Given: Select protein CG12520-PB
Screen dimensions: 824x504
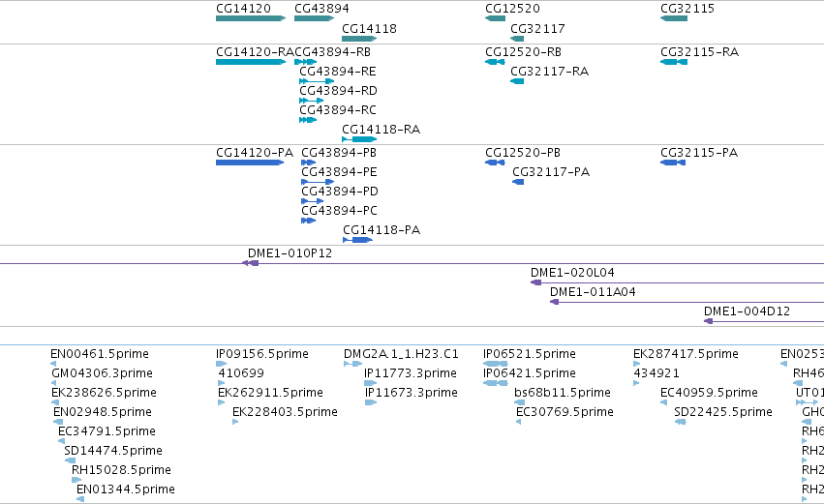Looking at the screenshot, I should 495,163.
